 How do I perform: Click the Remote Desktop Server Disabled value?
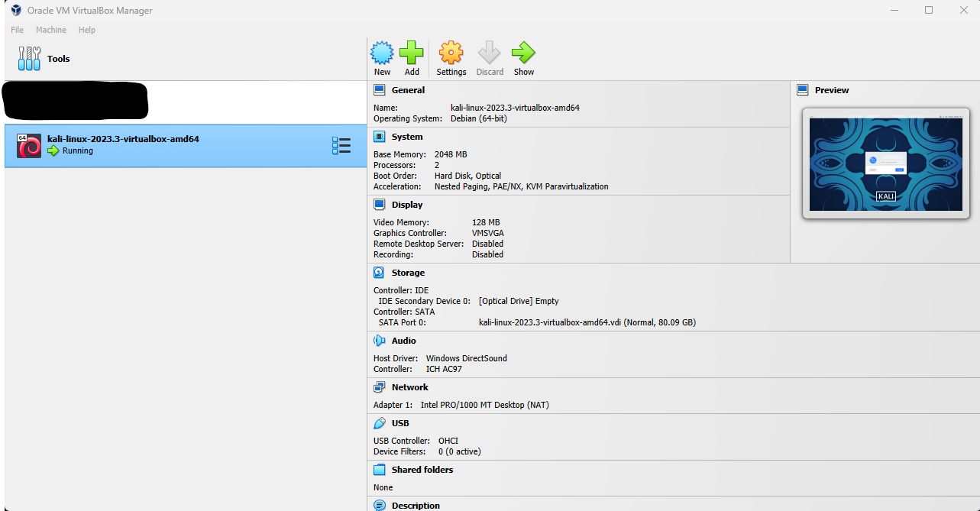coord(487,244)
